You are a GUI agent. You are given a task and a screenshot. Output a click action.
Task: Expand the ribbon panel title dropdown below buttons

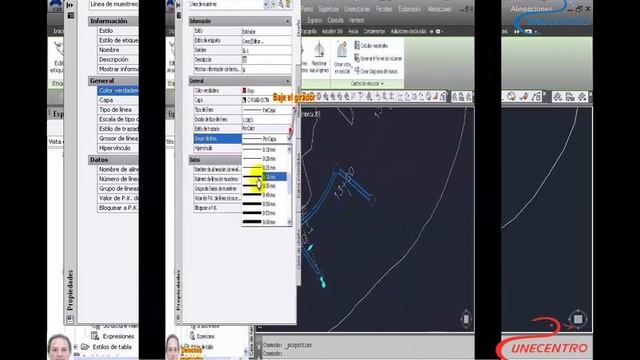(x=367, y=84)
